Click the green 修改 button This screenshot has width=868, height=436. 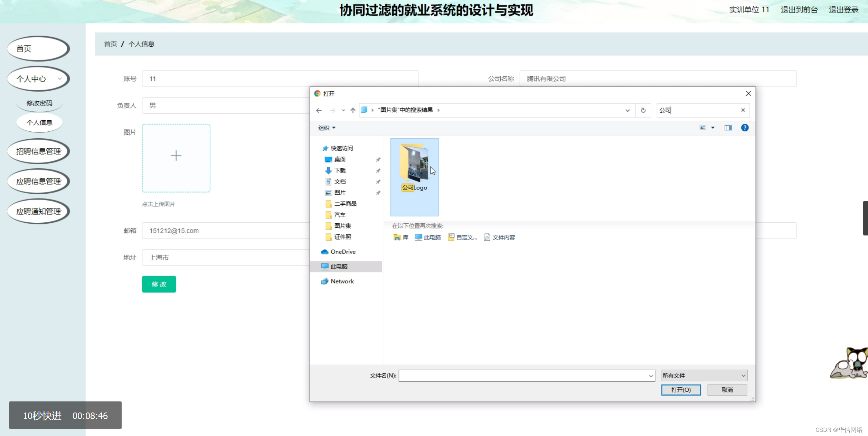159,284
